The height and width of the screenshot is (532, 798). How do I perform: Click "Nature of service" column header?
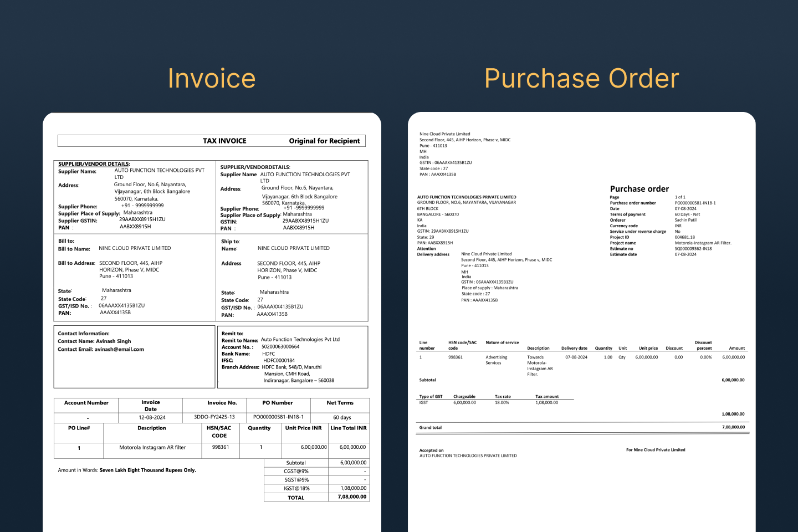click(x=502, y=342)
